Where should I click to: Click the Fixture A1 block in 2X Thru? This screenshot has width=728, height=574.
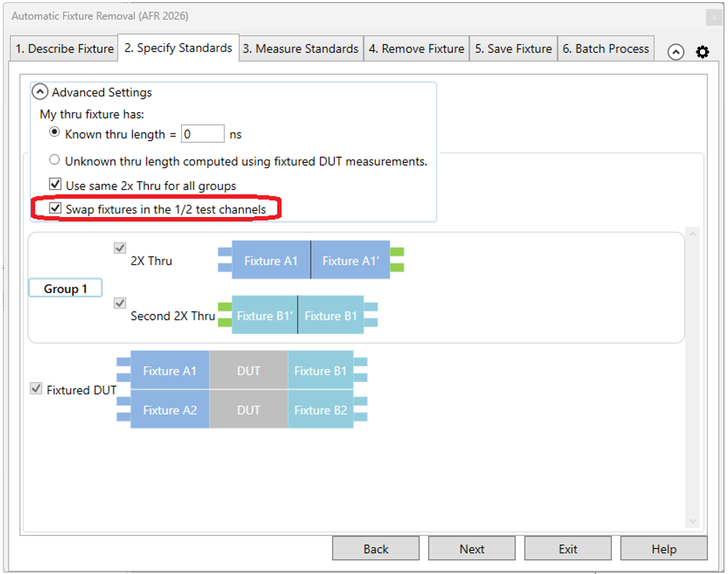pyautogui.click(x=270, y=261)
